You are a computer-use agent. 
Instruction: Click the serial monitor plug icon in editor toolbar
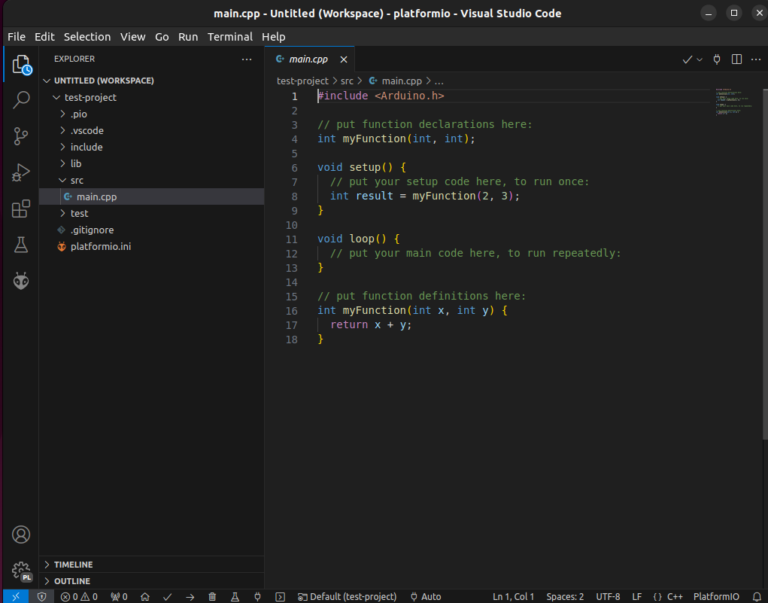click(716, 60)
